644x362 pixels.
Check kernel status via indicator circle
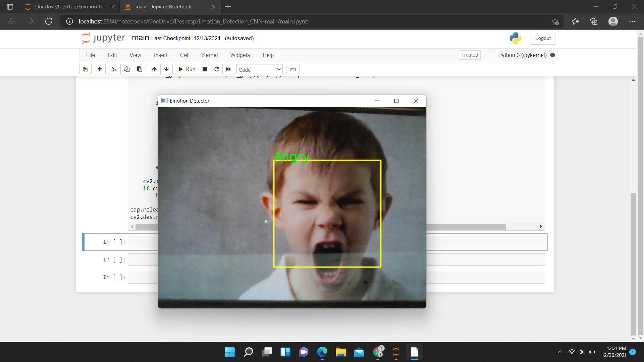[x=552, y=55]
